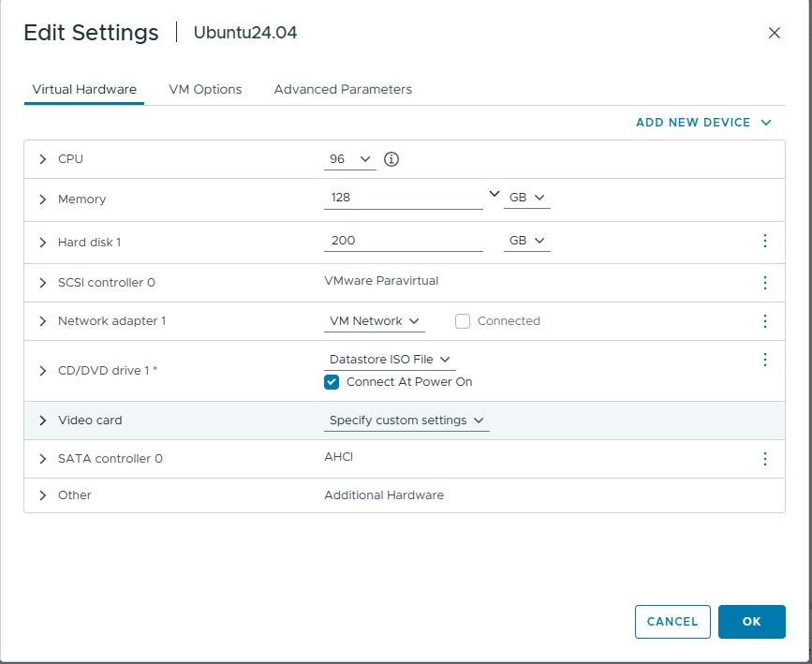Screen dimensions: 812x664
Task: Expand SCSI controller 0 details
Action: click(x=43, y=283)
